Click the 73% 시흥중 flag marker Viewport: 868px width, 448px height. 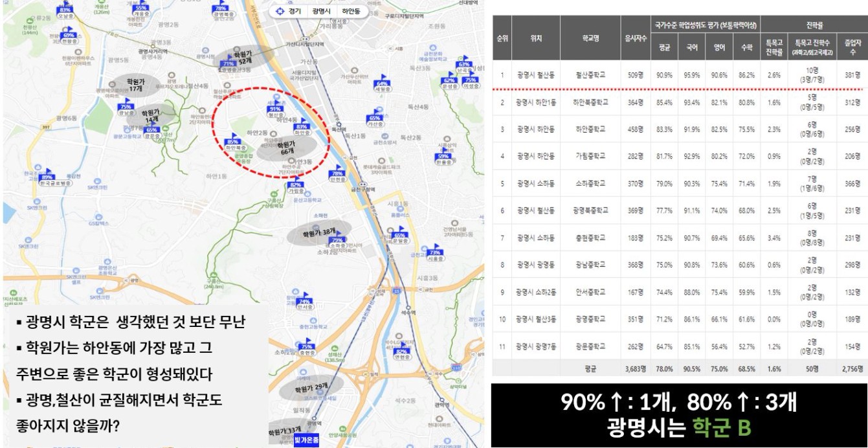(x=434, y=253)
